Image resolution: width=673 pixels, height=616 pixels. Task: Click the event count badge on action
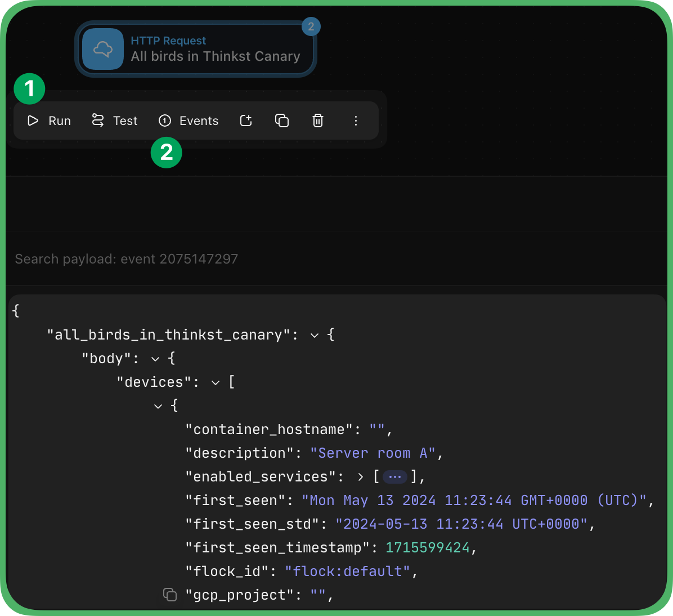pos(311,26)
